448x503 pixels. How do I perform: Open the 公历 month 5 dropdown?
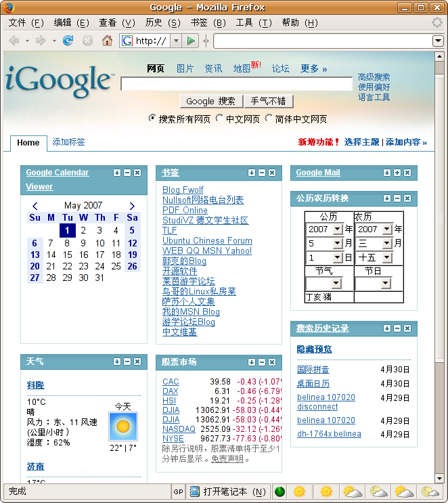[x=337, y=244]
